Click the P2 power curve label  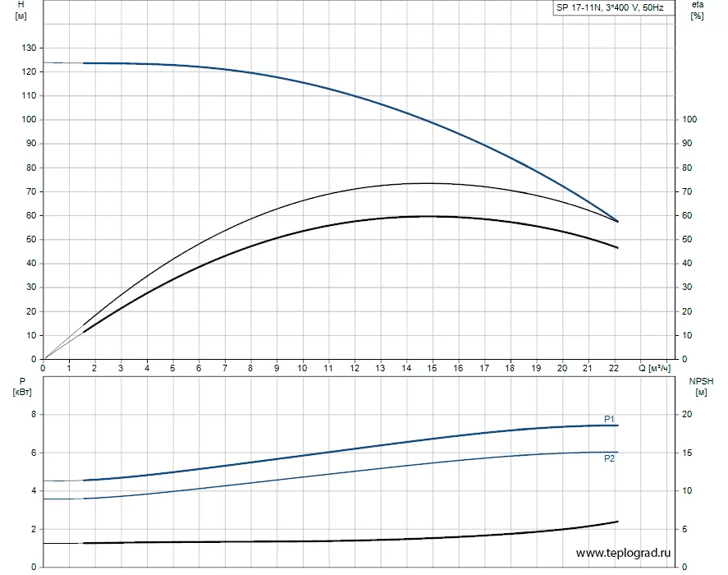click(x=609, y=458)
